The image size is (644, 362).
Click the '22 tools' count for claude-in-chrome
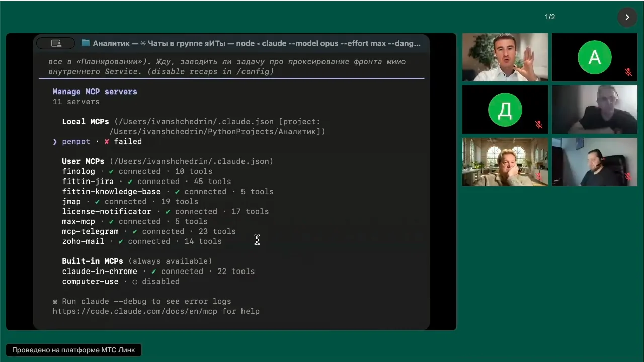tap(236, 271)
